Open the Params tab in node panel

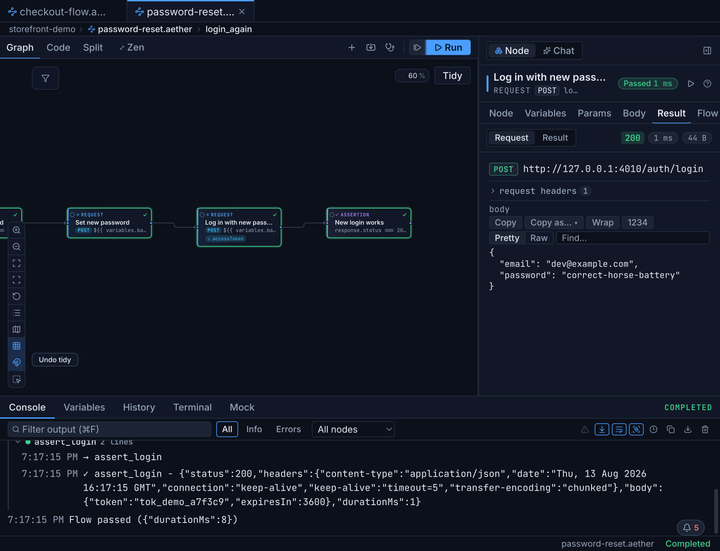click(x=594, y=113)
